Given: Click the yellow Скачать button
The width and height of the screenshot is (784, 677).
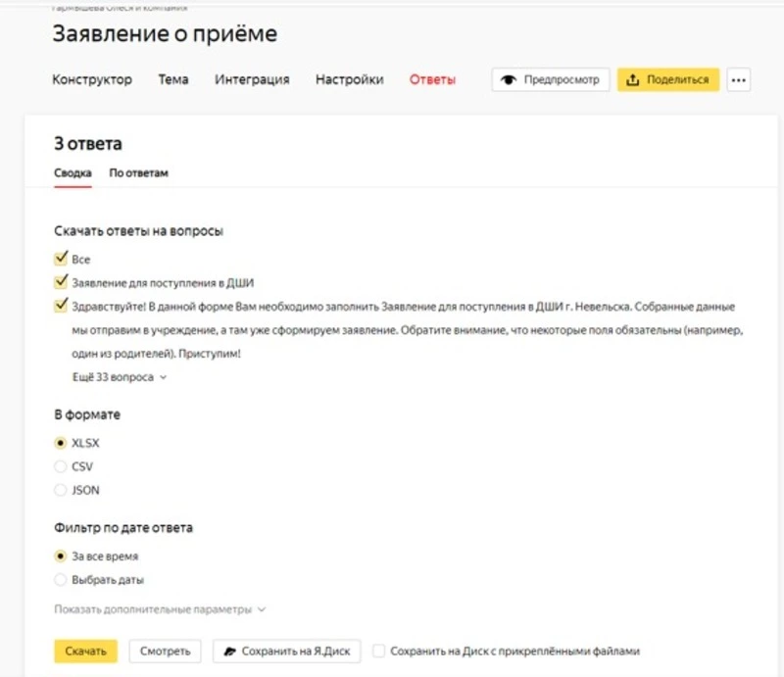Looking at the screenshot, I should 85,651.
